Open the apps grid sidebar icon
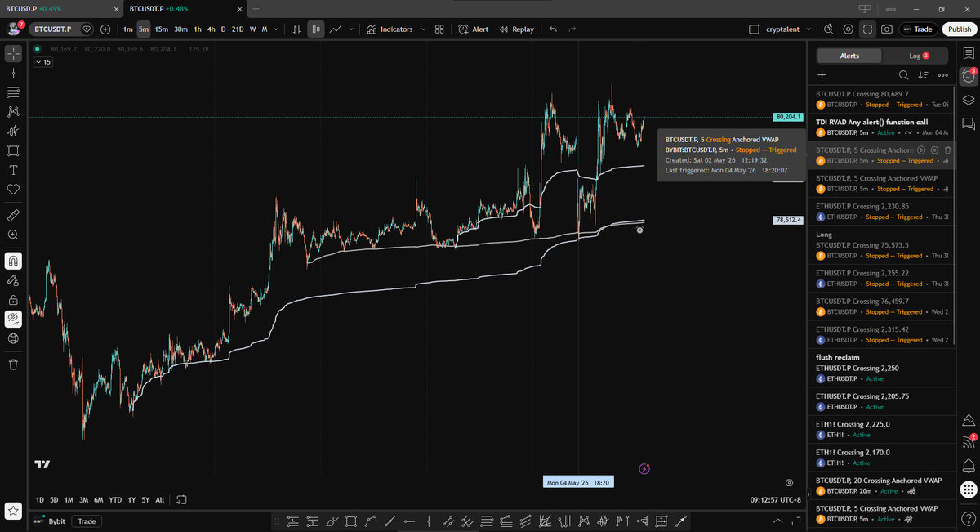The width and height of the screenshot is (980, 532). pyautogui.click(x=969, y=490)
